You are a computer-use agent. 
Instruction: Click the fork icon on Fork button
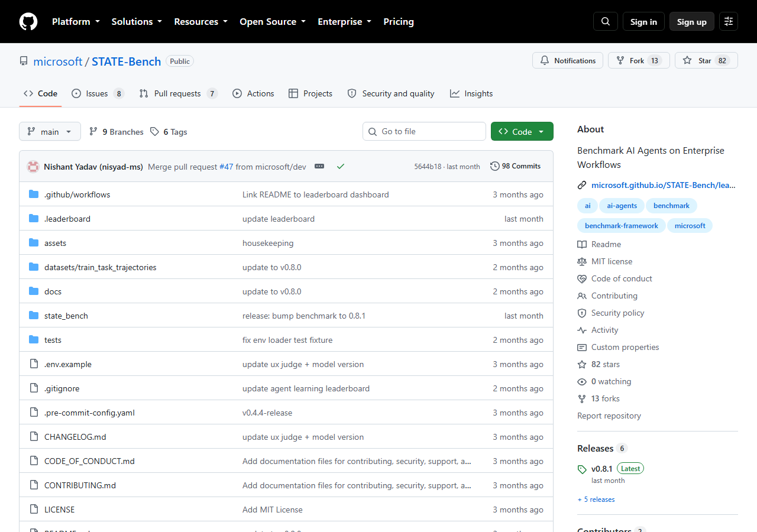click(620, 60)
